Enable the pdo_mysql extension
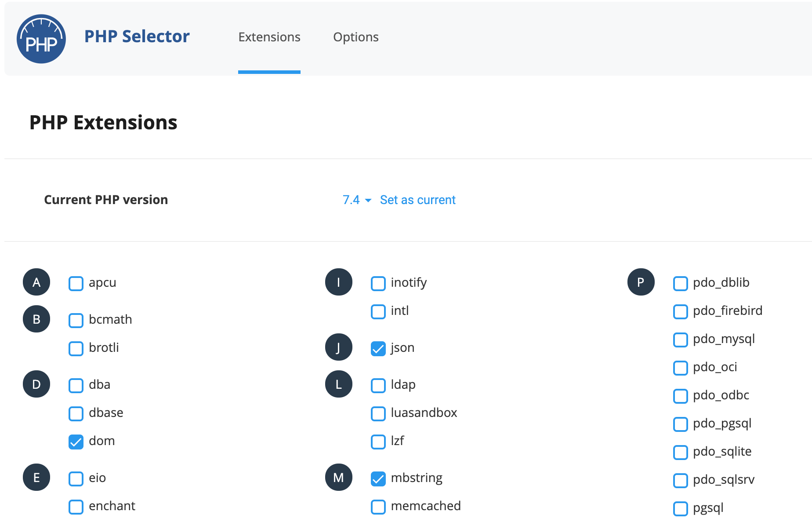Viewport: 812px width, 526px height. [x=680, y=340]
